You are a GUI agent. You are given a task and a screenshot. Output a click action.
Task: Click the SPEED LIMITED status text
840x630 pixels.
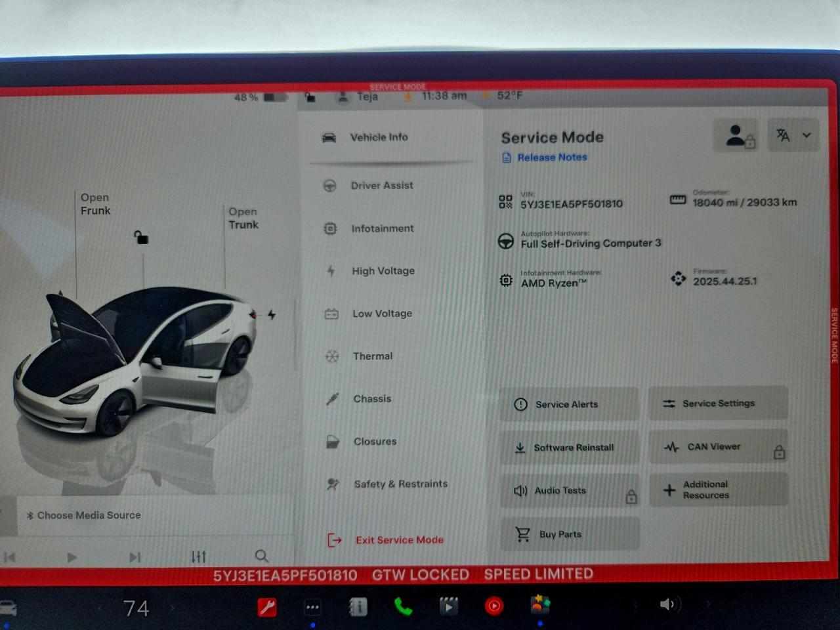539,574
